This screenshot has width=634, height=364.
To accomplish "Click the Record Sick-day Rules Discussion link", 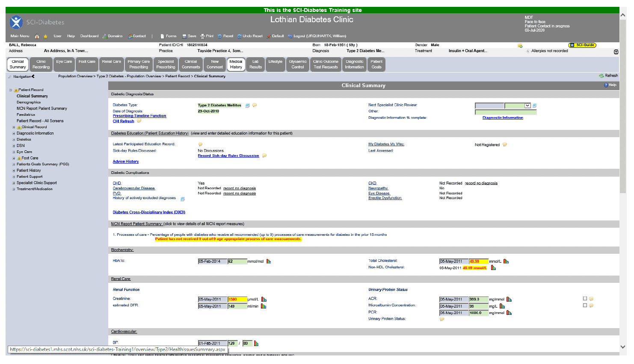I will pos(228,156).
